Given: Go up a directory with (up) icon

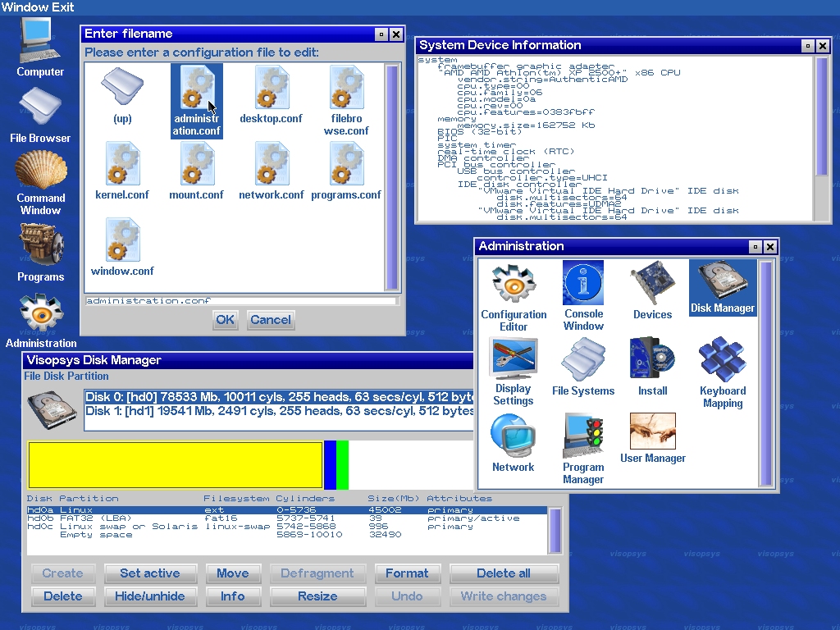Looking at the screenshot, I should pyautogui.click(x=122, y=95).
